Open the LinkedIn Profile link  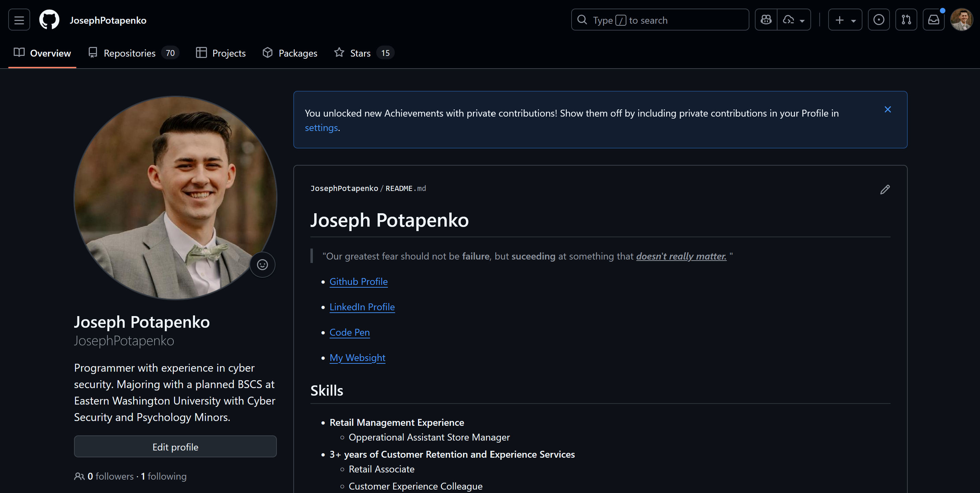(x=362, y=307)
